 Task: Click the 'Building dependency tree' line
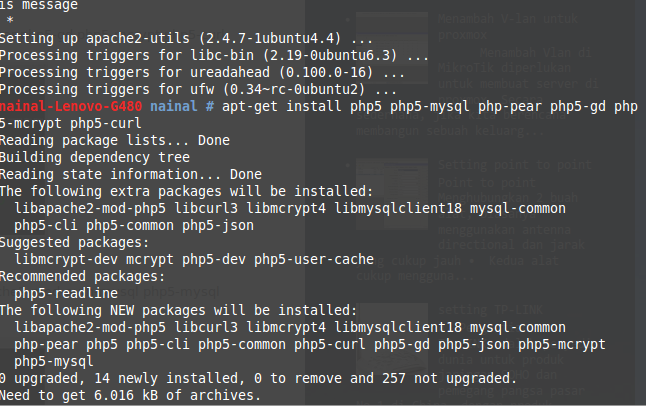(95, 157)
